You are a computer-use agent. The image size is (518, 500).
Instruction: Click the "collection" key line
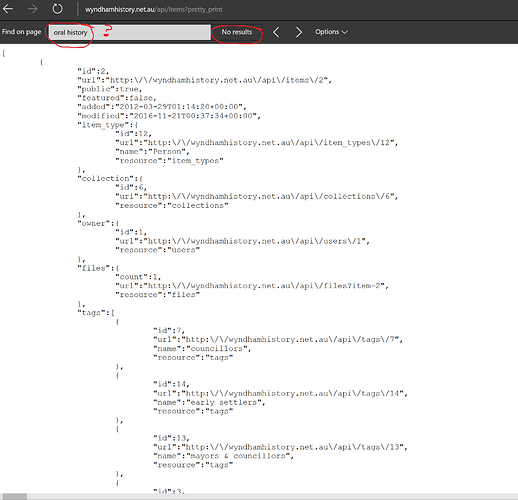[110, 178]
